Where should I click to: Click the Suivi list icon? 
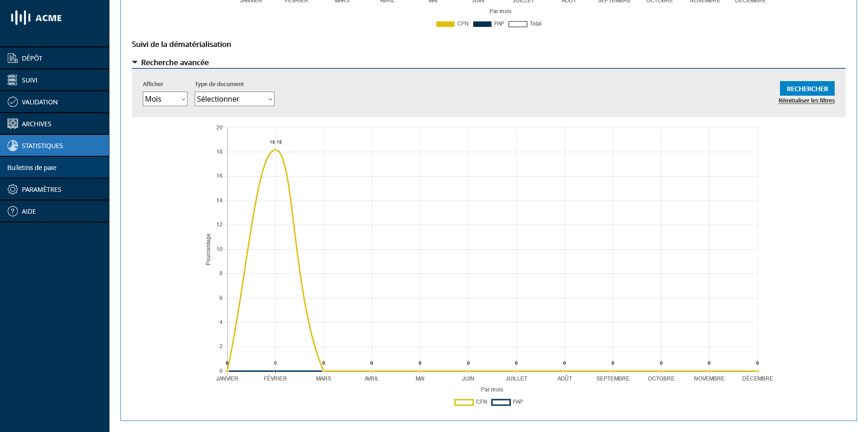[x=13, y=80]
